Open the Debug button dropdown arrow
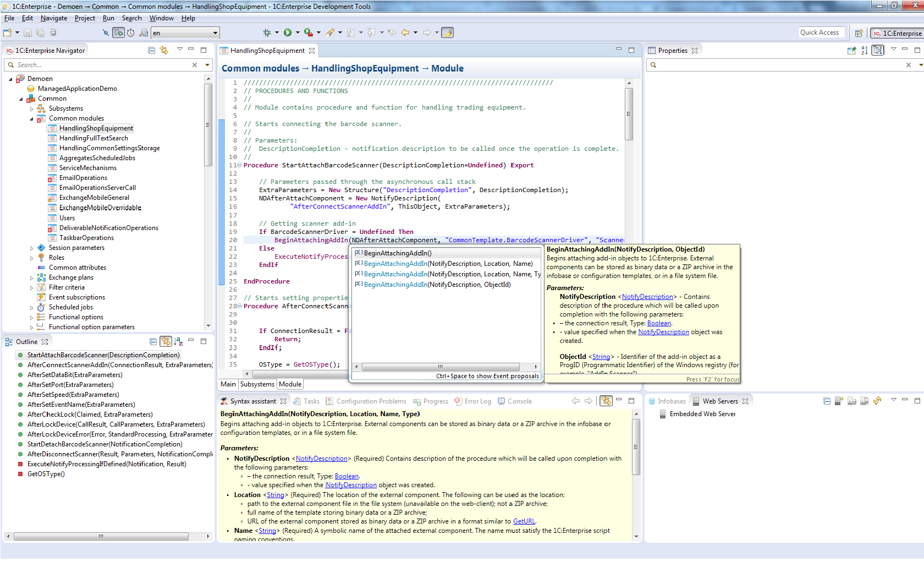924x578 pixels. pos(277,32)
